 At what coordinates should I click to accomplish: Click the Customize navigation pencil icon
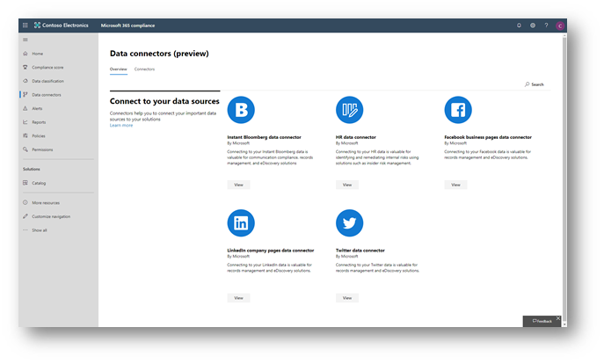[x=25, y=216]
